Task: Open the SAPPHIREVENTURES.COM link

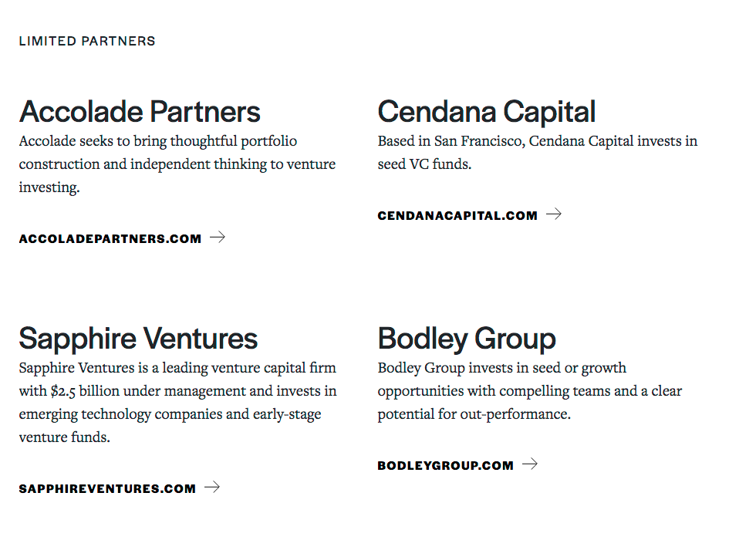Action: [x=107, y=489]
